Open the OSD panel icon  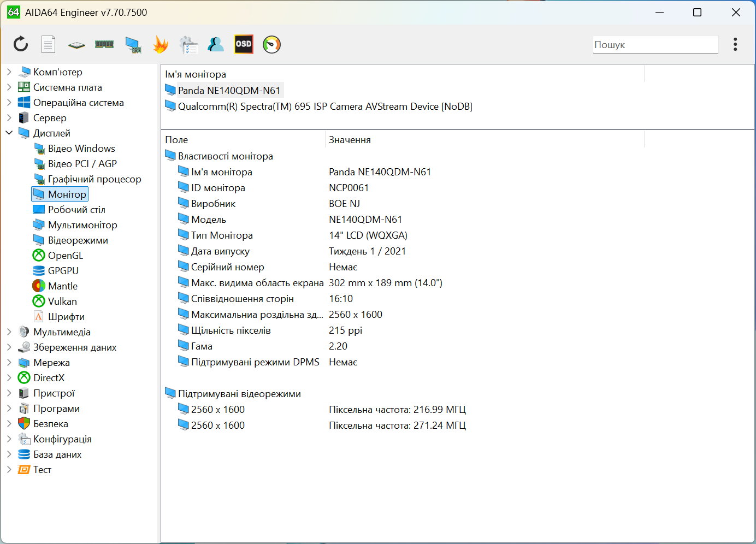tap(244, 44)
